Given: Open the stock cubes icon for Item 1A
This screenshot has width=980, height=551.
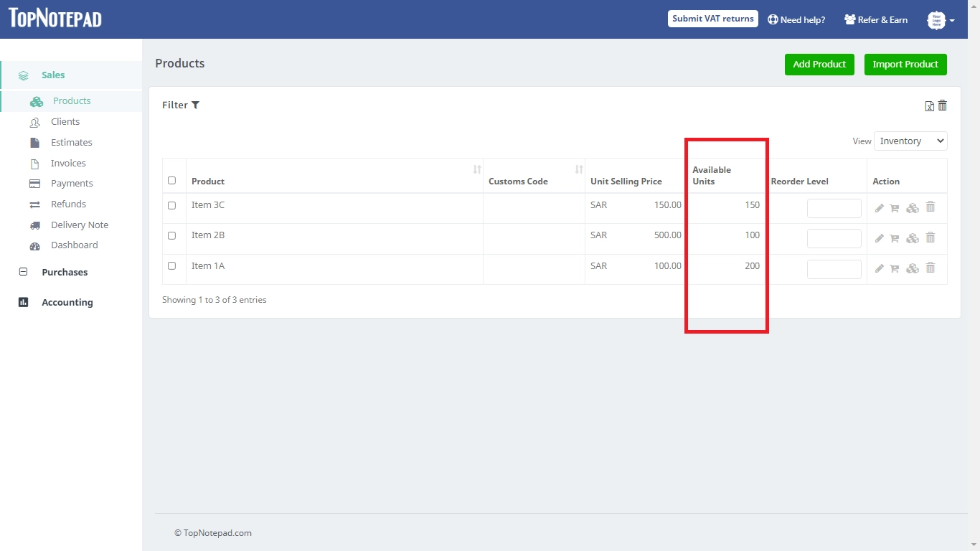Looking at the screenshot, I should [912, 268].
